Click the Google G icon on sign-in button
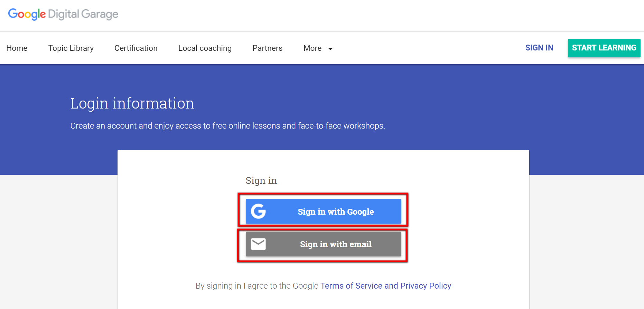644x309 pixels. (258, 211)
